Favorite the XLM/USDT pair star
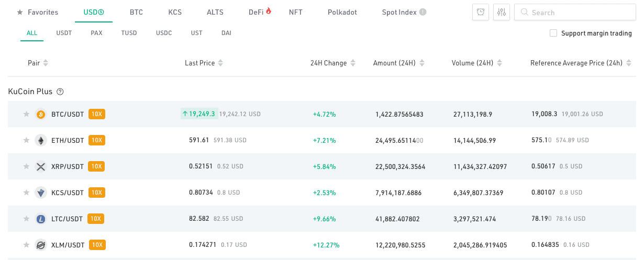 coord(26,245)
